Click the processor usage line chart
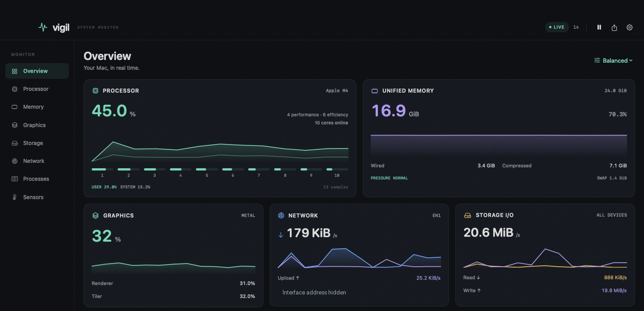644x311 pixels. [220, 148]
